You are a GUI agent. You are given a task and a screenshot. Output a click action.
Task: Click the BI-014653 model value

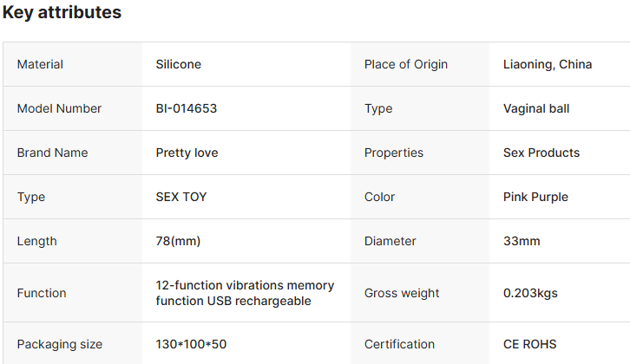click(187, 108)
